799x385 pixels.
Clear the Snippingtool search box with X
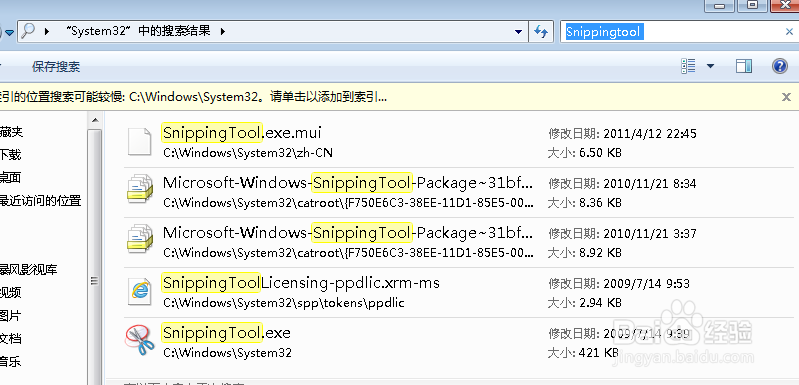coord(788,32)
